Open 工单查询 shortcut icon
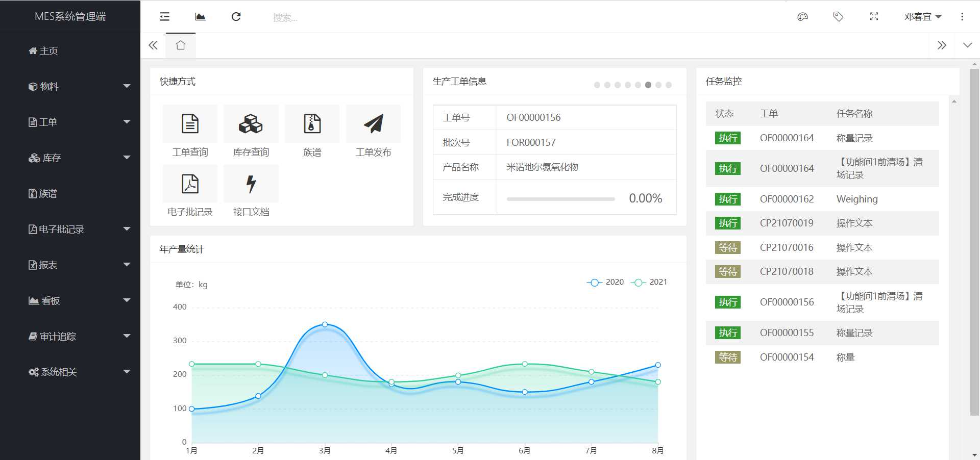Viewport: 980px width, 460px height. 190,123
